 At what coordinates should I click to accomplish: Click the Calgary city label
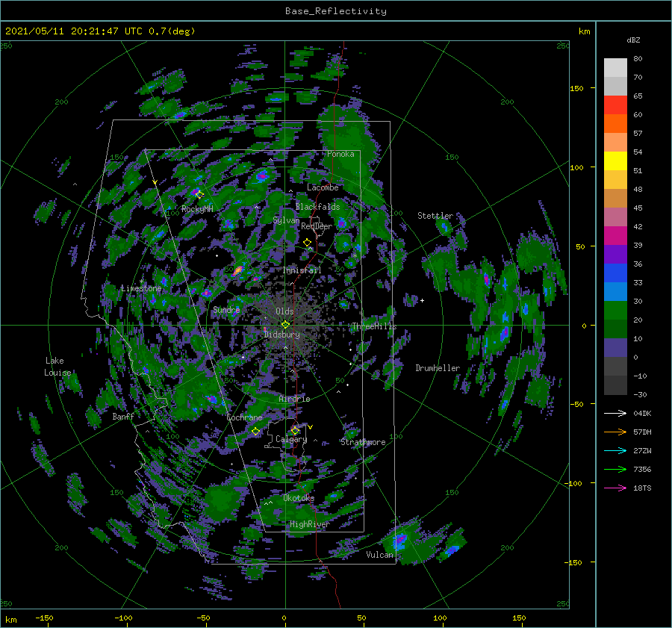291,439
